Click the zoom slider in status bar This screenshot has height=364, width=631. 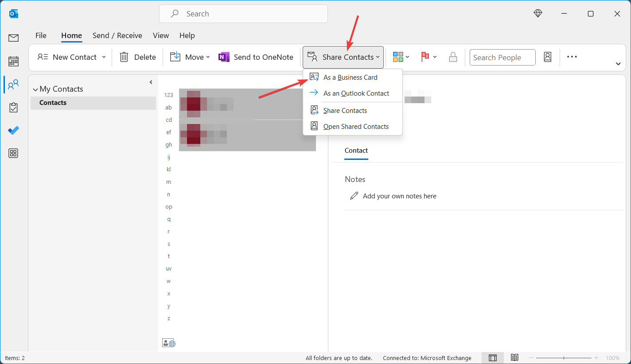[x=564, y=358]
